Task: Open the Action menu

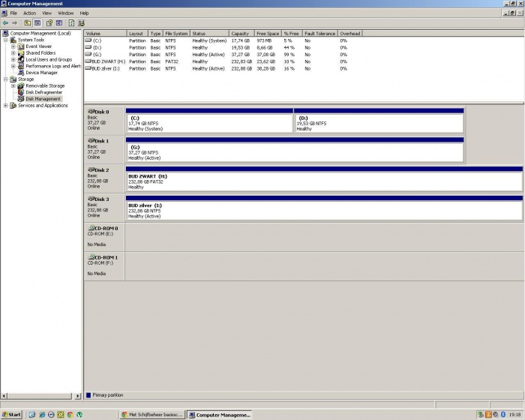Action: coord(29,13)
